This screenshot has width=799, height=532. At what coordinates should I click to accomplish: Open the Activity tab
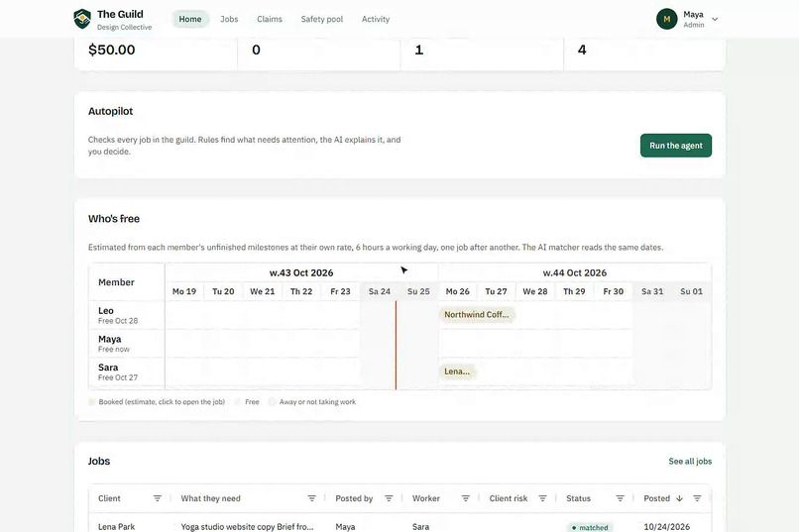(x=376, y=19)
